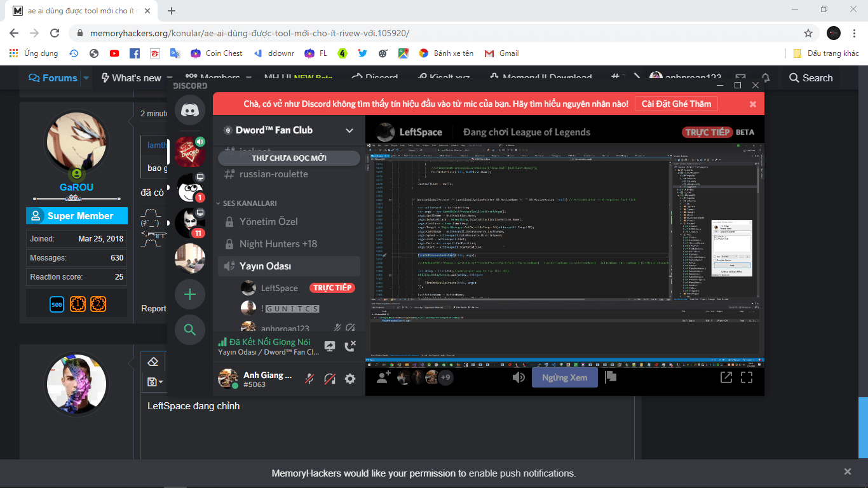Open the russian-roulette text channel
This screenshot has width=868, height=488.
289,174
